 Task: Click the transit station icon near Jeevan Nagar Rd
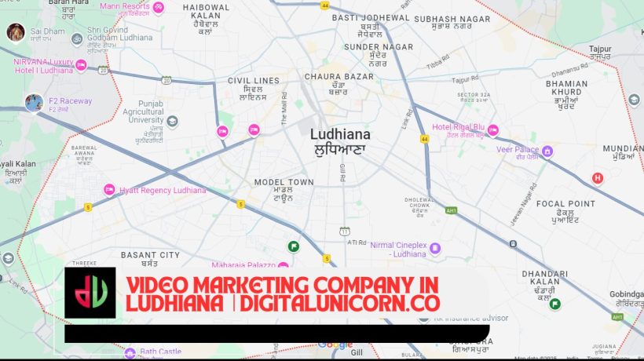coord(513,244)
